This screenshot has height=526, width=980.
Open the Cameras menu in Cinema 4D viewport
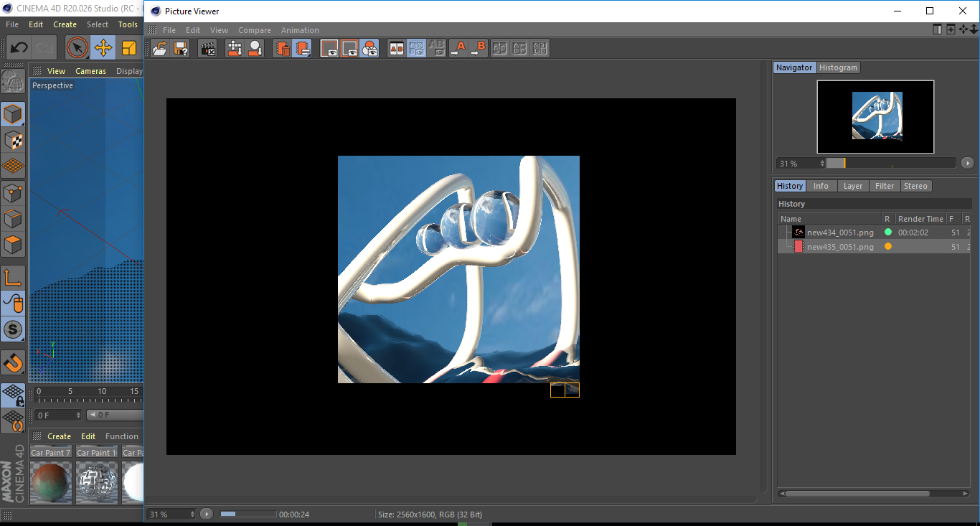click(90, 71)
